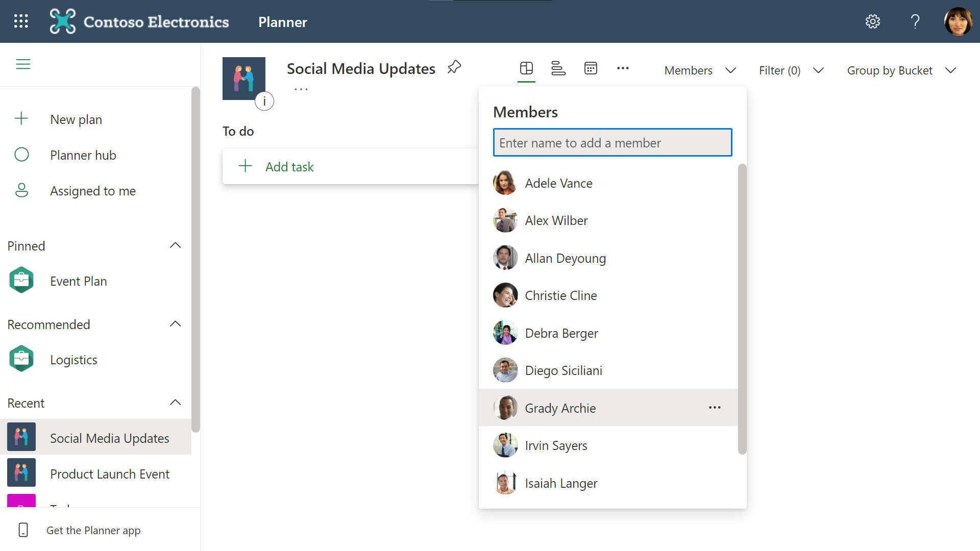Go to Planner hub
Image resolution: width=980 pixels, height=551 pixels.
pos(83,155)
